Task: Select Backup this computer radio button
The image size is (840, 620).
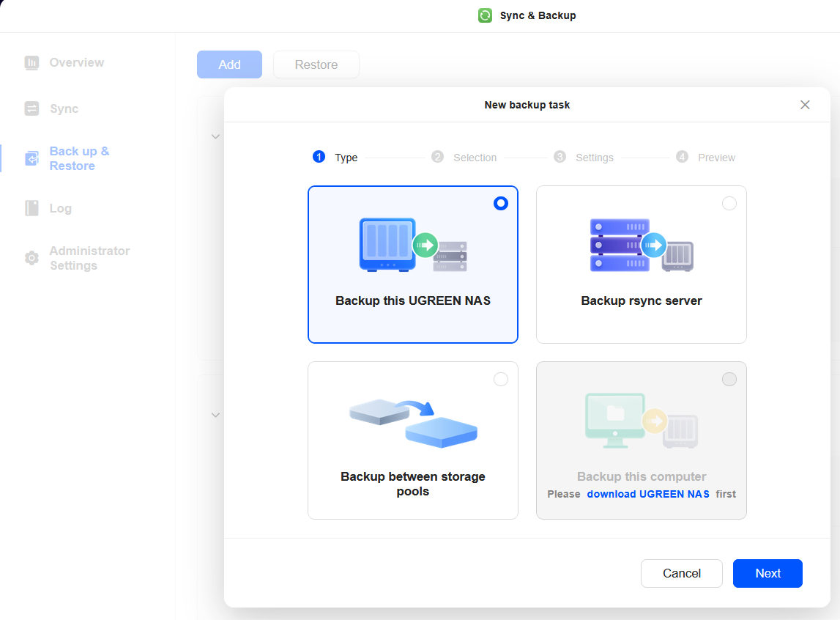Action: 729,380
